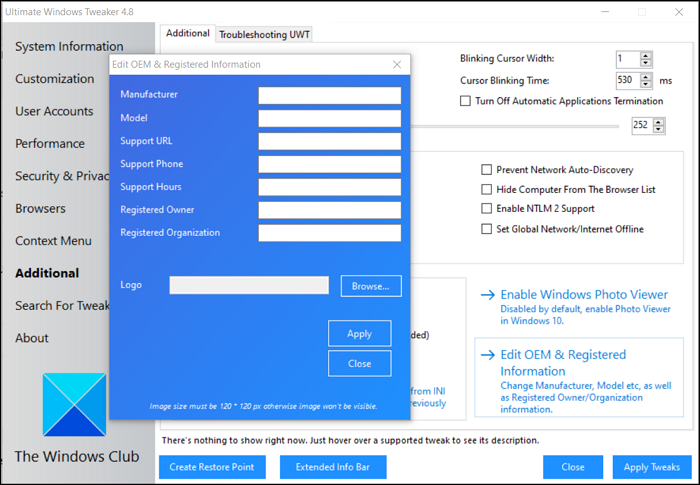Check Hide Computer From The Browser List
Viewport: 700px width, 485px height.
click(486, 189)
